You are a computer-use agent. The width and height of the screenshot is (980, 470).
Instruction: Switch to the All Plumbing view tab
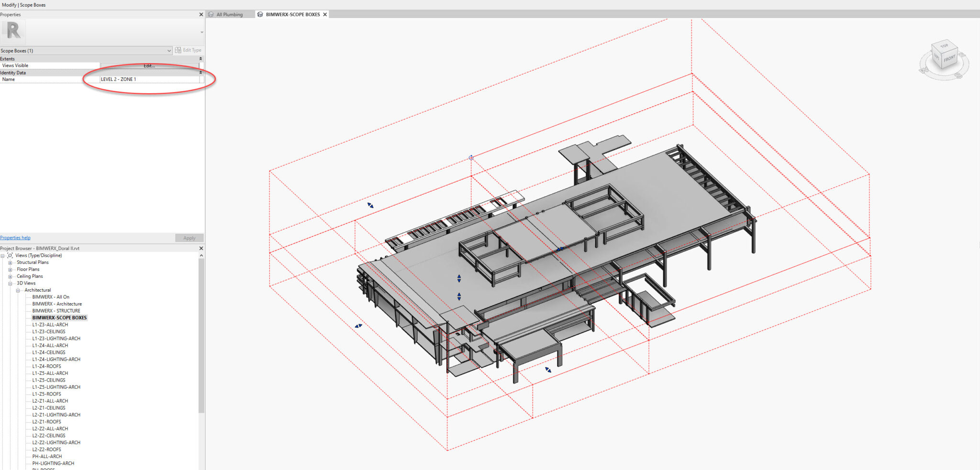tap(230, 14)
